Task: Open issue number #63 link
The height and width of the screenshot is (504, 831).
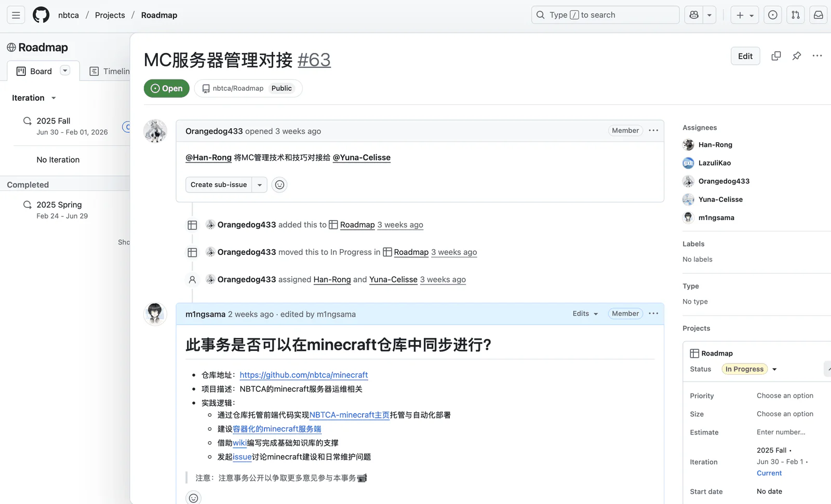Action: tap(314, 60)
